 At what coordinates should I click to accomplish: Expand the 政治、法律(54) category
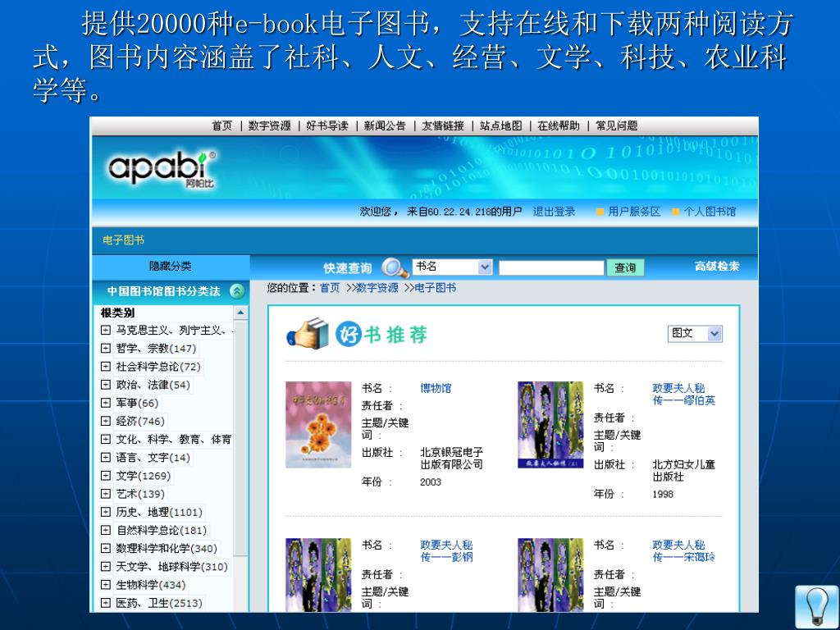tap(106, 385)
